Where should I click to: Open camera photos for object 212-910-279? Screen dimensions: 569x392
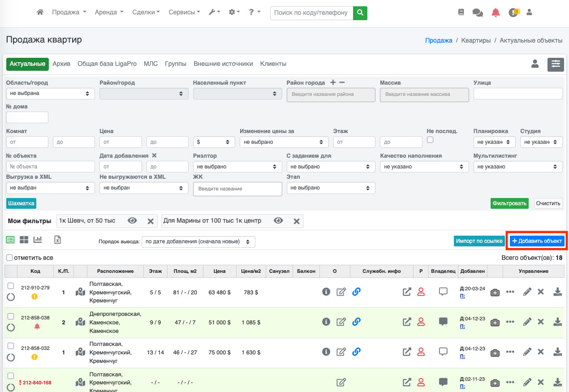pos(495,292)
